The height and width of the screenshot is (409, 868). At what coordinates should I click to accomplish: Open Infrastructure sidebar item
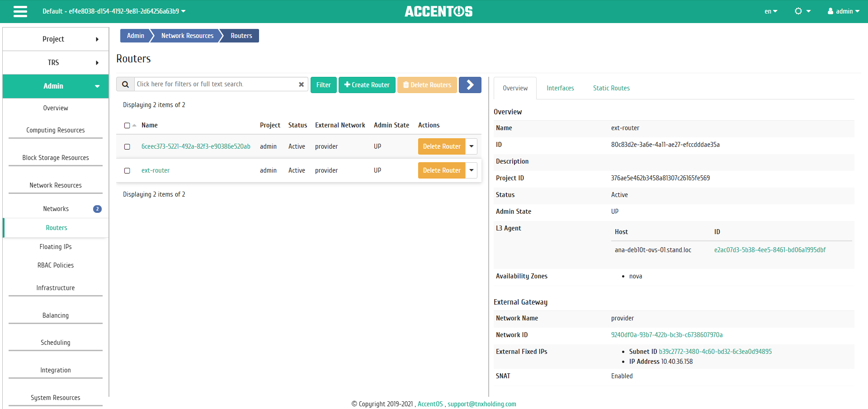(56, 288)
